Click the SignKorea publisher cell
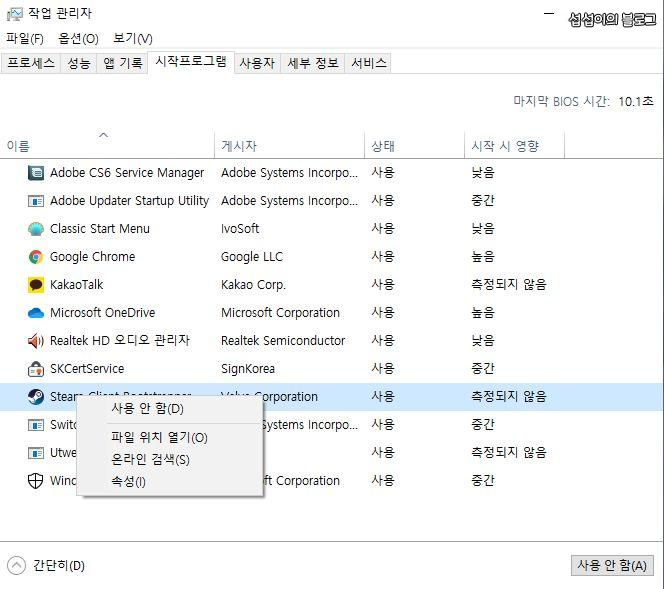This screenshot has height=589, width=664. tap(248, 369)
